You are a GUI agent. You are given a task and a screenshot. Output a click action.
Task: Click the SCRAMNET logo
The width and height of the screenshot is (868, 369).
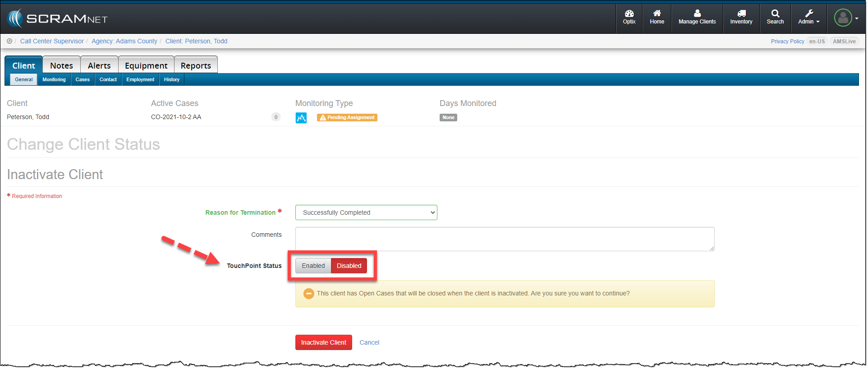(58, 18)
